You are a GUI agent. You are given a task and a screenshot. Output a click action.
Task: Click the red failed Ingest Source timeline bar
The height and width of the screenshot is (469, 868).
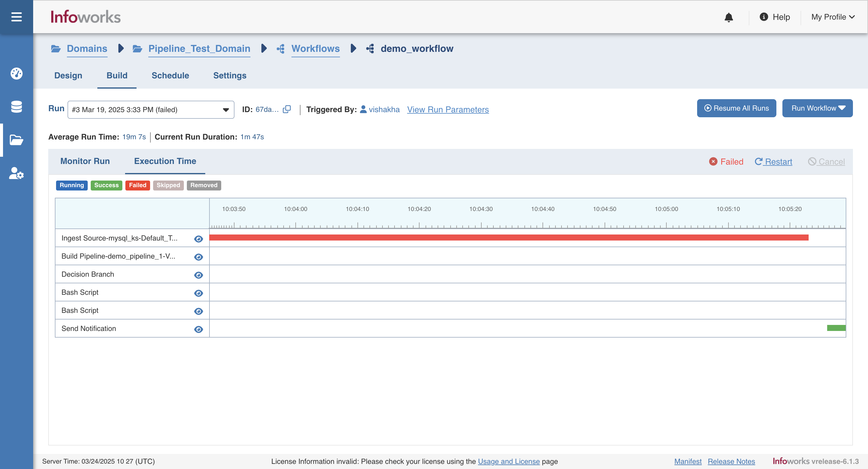click(x=509, y=238)
